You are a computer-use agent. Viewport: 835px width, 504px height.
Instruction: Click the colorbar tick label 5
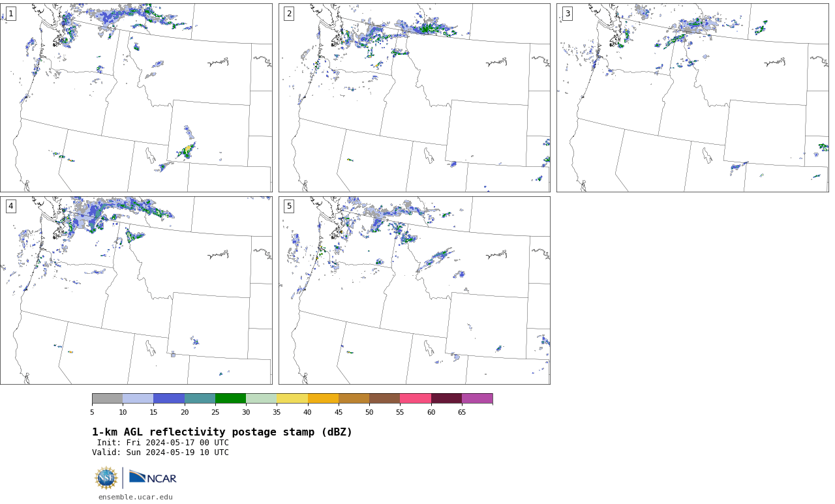point(92,412)
